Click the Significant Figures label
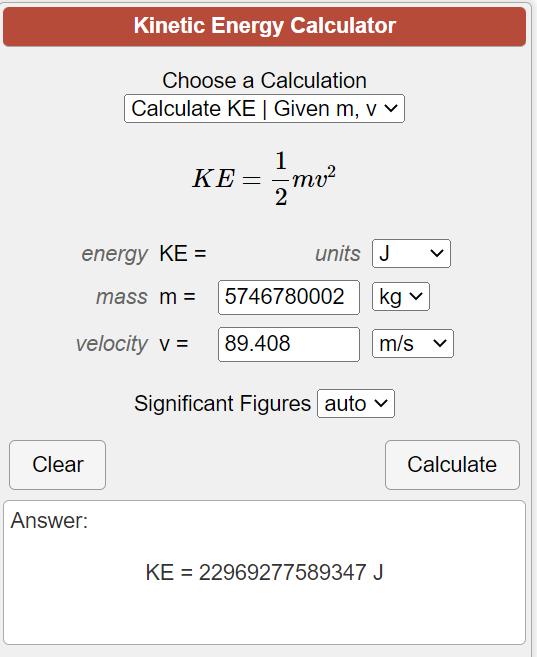Viewport: 537px width, 657px height. tap(222, 404)
